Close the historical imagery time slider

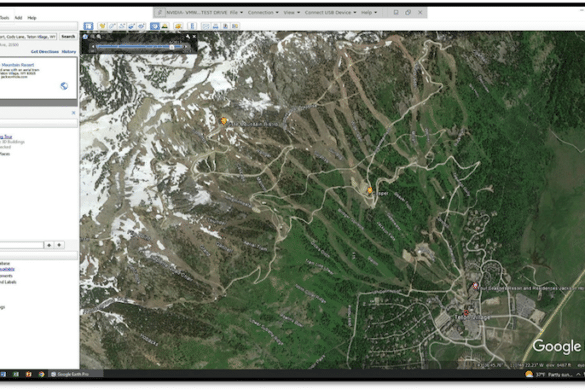point(194,37)
